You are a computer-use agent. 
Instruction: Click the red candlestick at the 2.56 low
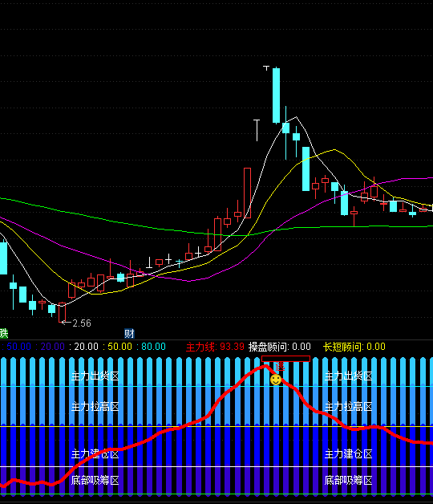pos(62,312)
